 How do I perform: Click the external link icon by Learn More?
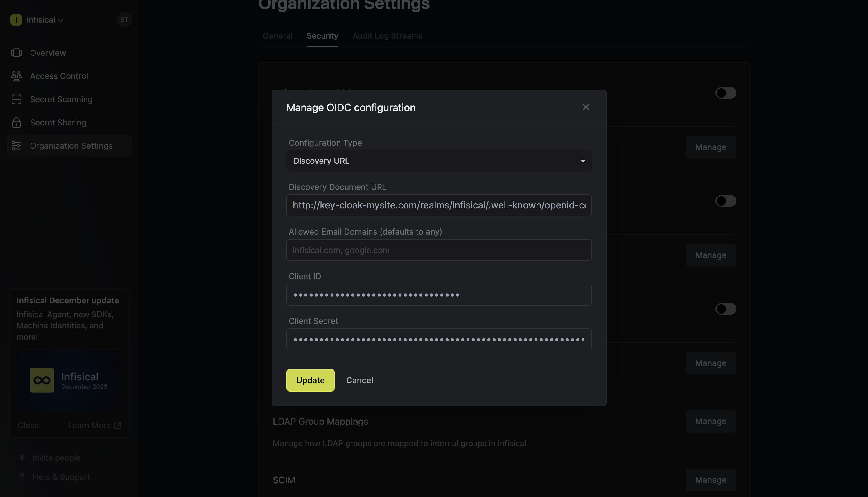pos(118,425)
